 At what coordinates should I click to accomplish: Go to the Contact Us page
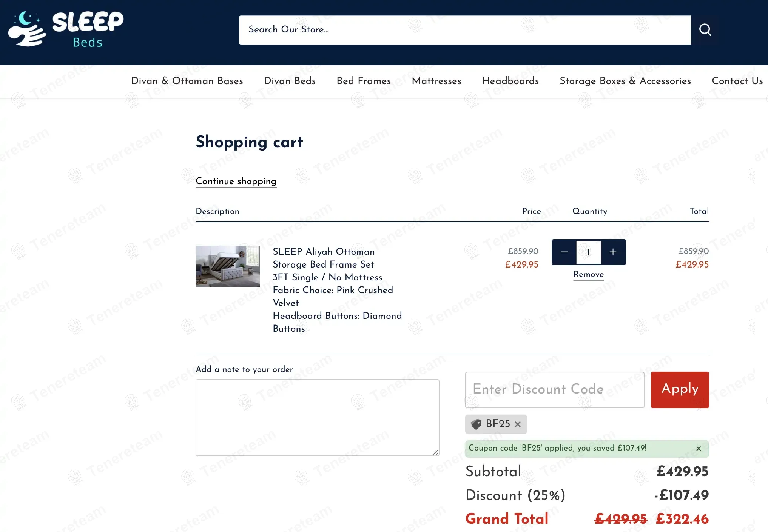click(x=737, y=81)
